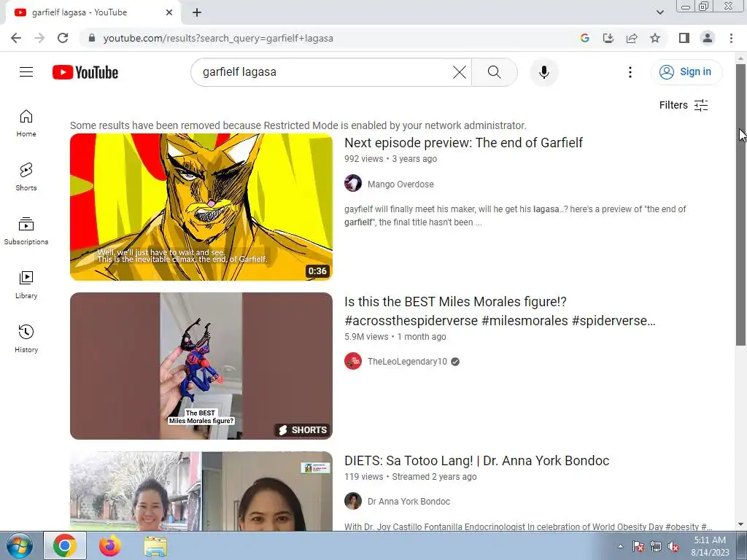Open Windows Explorer from the taskbar
Viewport: 747px width, 560px height.
[x=155, y=546]
